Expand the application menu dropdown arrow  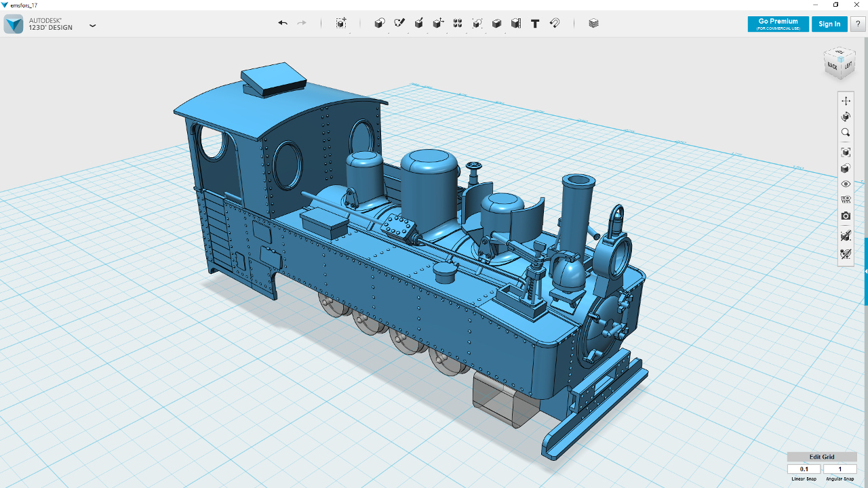coord(93,25)
